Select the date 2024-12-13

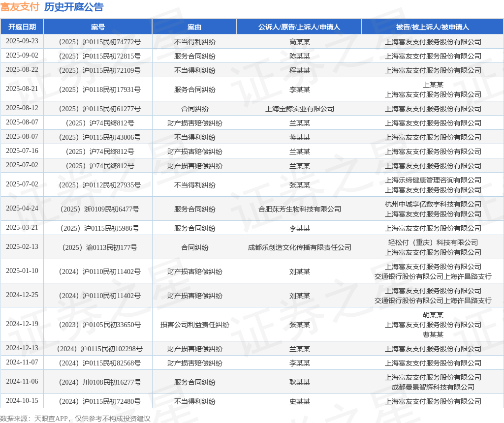pos(22,348)
